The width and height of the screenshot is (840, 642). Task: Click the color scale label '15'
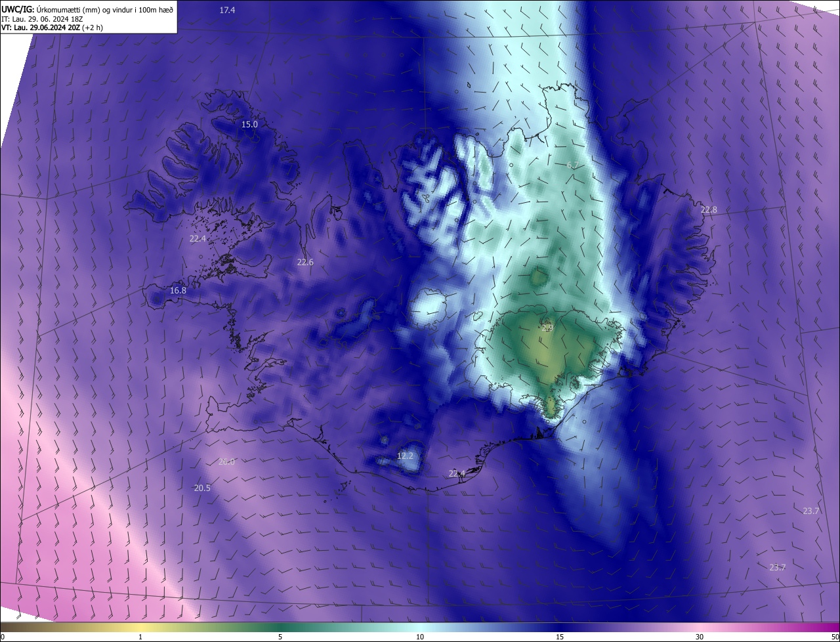click(x=560, y=637)
